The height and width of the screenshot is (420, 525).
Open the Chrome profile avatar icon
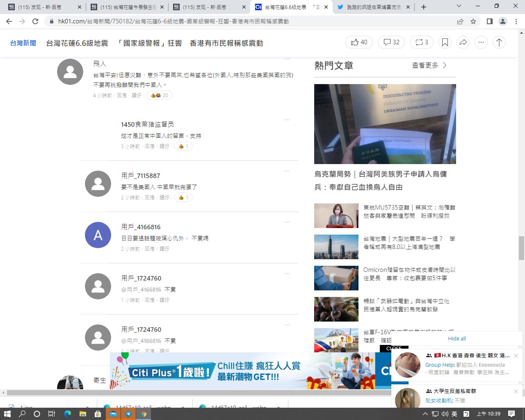click(502, 21)
